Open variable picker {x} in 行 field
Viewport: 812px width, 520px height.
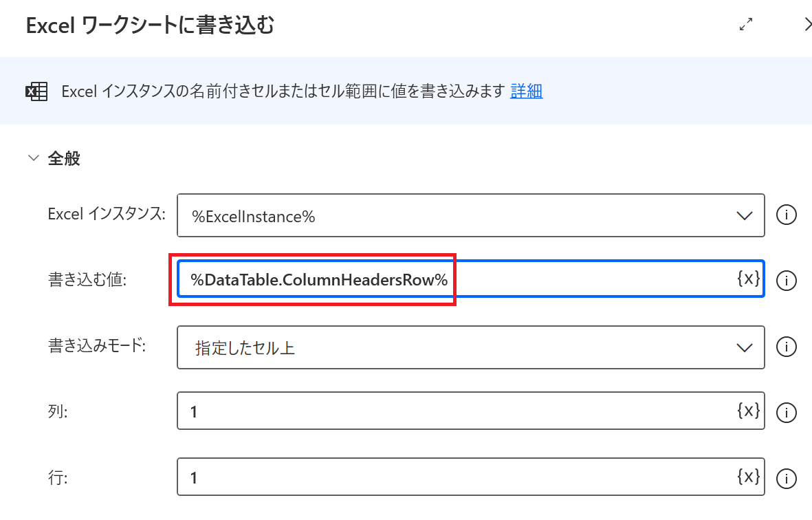click(x=748, y=476)
